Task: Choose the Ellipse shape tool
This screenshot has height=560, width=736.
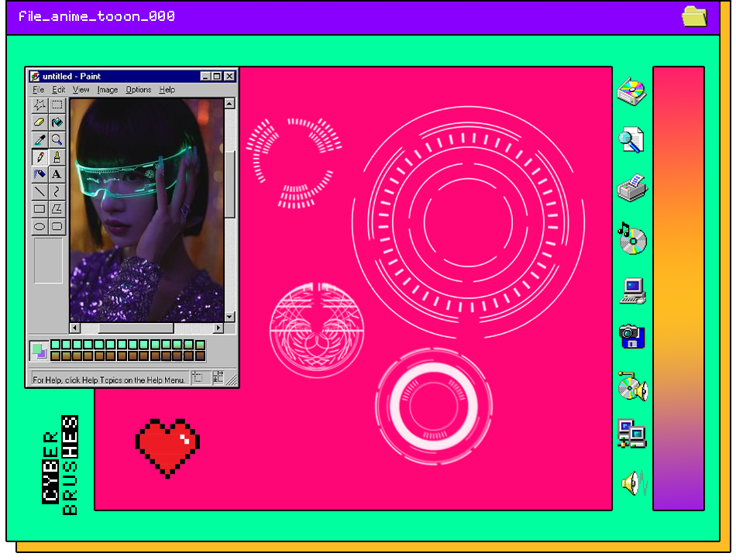Action: click(40, 226)
